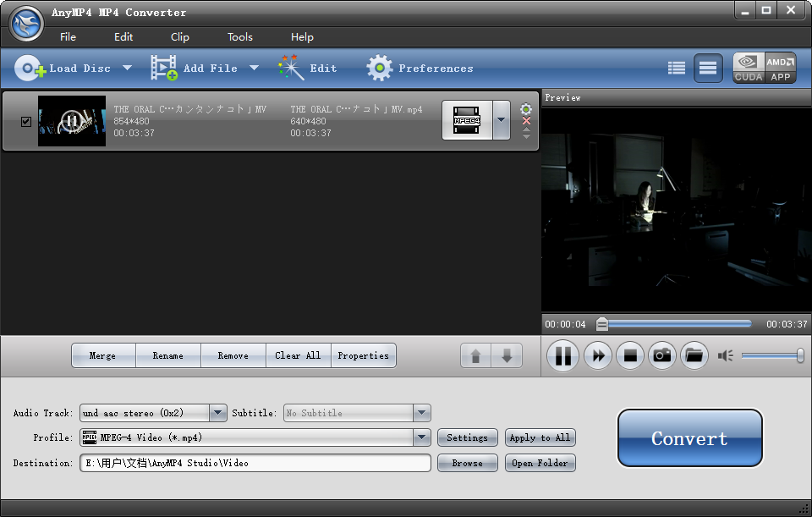Open the Tools menu

pos(240,36)
